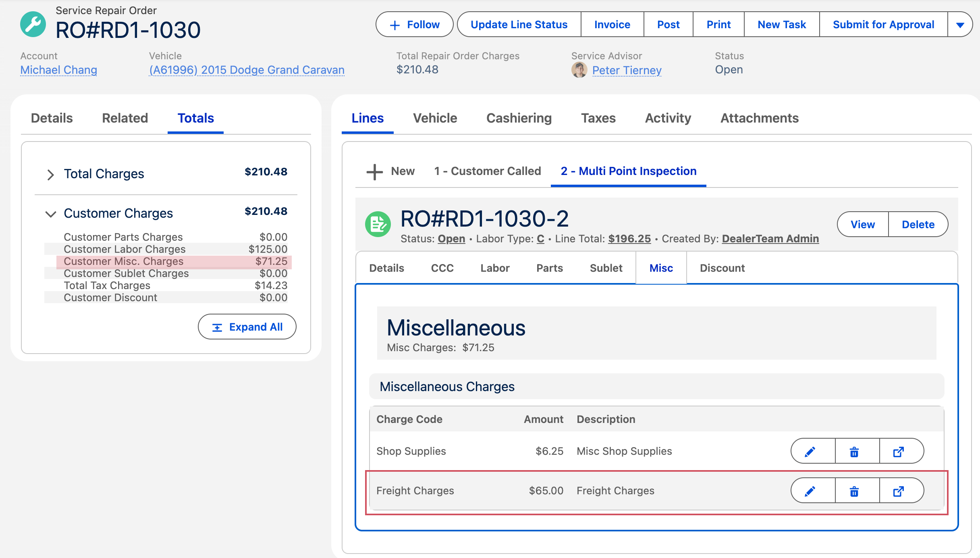Viewport: 980px width, 558px height.
Task: Click the Post button
Action: click(669, 25)
